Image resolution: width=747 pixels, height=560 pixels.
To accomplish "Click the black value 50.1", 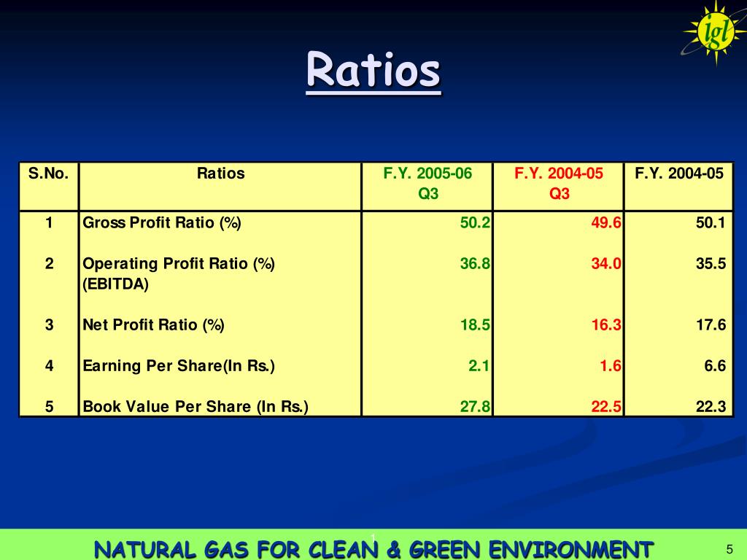I will pos(711,222).
